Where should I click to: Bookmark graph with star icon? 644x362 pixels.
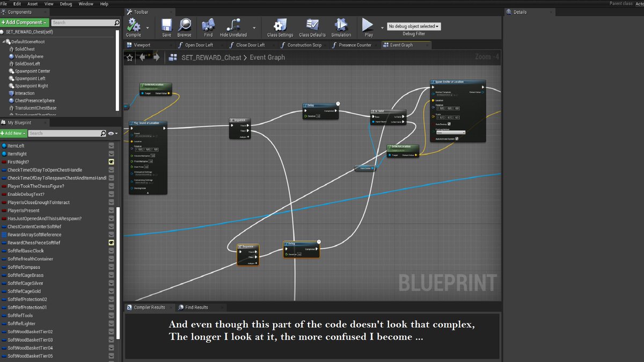(x=129, y=57)
